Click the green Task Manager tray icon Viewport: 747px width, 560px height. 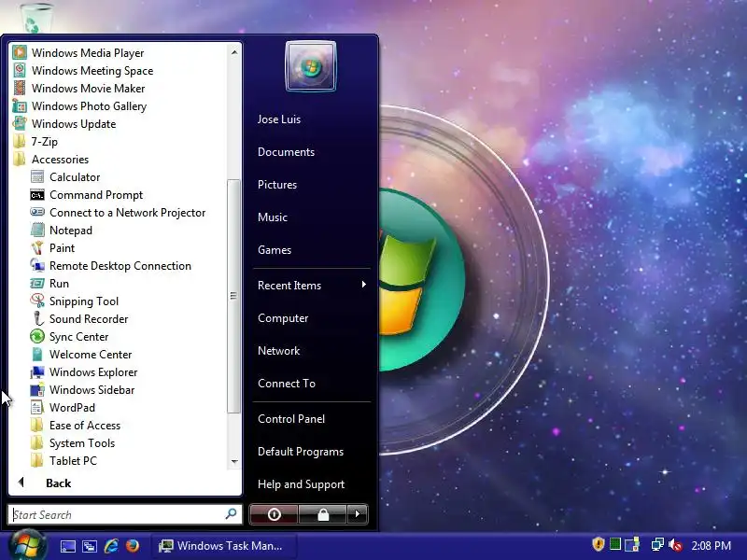615,544
